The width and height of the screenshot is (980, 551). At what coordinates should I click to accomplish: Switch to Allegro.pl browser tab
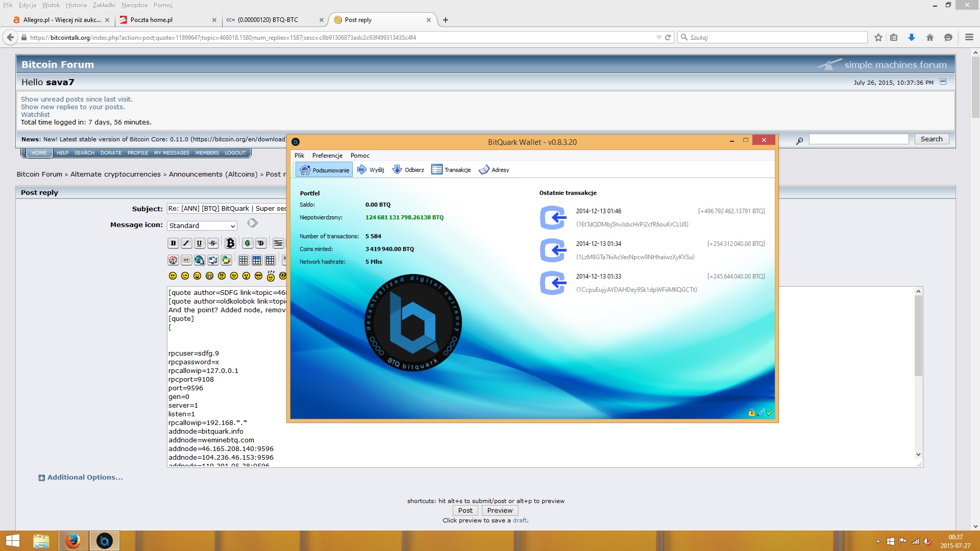click(x=61, y=20)
